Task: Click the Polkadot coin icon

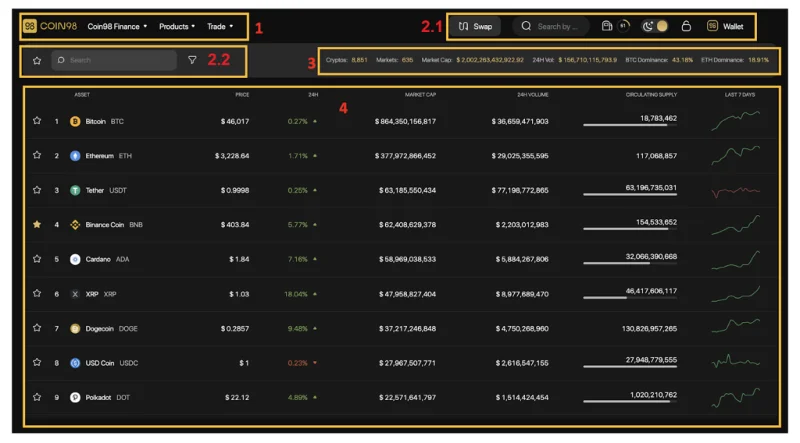Action: [75, 397]
